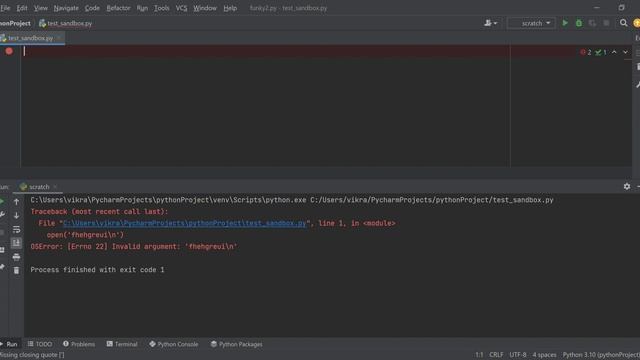Click the python.exe command line in console
Viewport: 640px width, 360px height.
(292, 200)
